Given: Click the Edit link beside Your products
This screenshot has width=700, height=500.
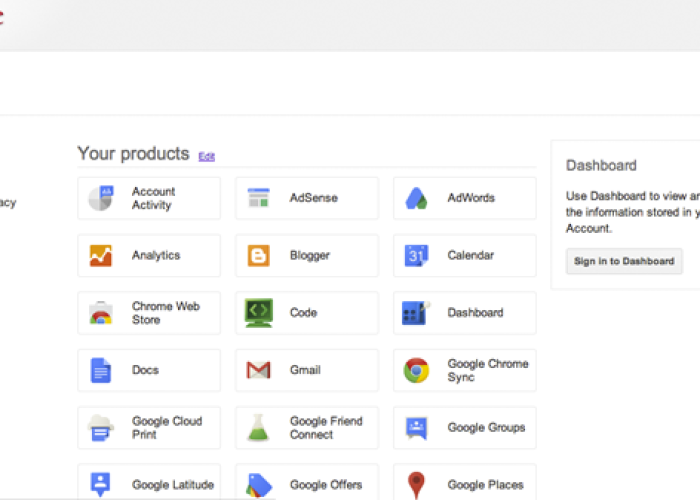Looking at the screenshot, I should [x=207, y=157].
